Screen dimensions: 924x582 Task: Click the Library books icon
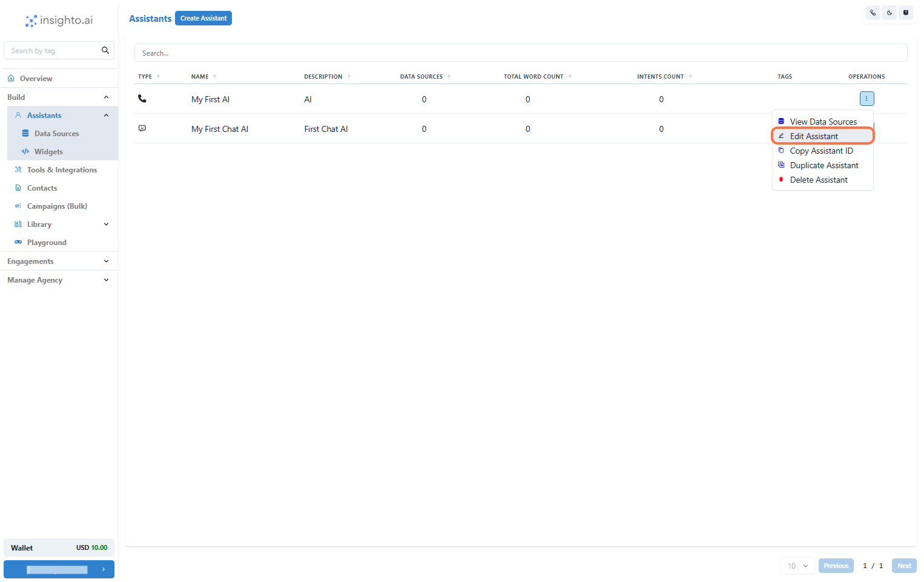point(18,224)
